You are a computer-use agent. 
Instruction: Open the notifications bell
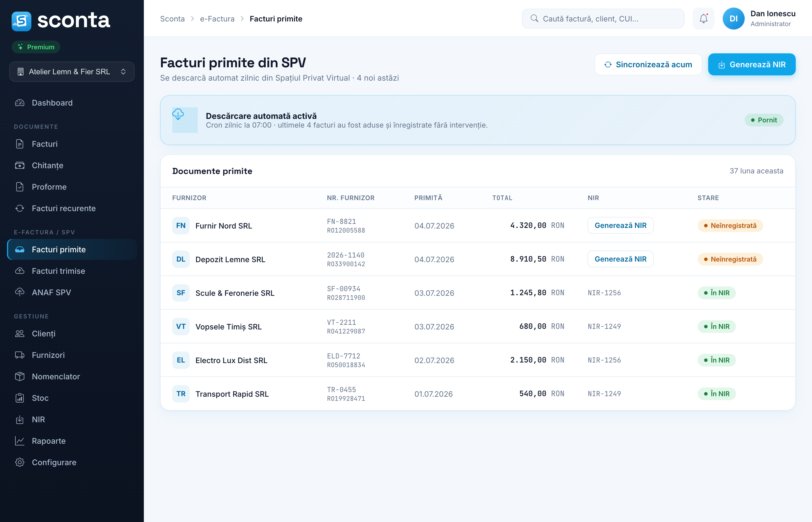click(x=703, y=19)
